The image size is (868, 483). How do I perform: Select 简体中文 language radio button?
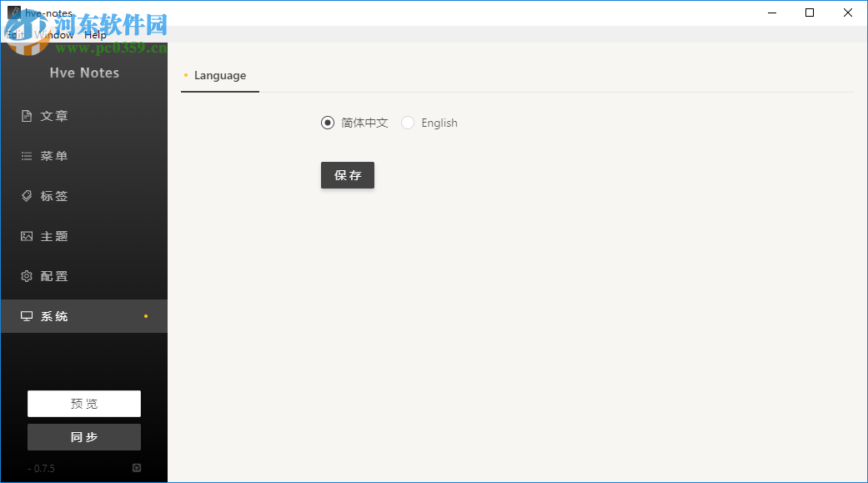point(328,123)
